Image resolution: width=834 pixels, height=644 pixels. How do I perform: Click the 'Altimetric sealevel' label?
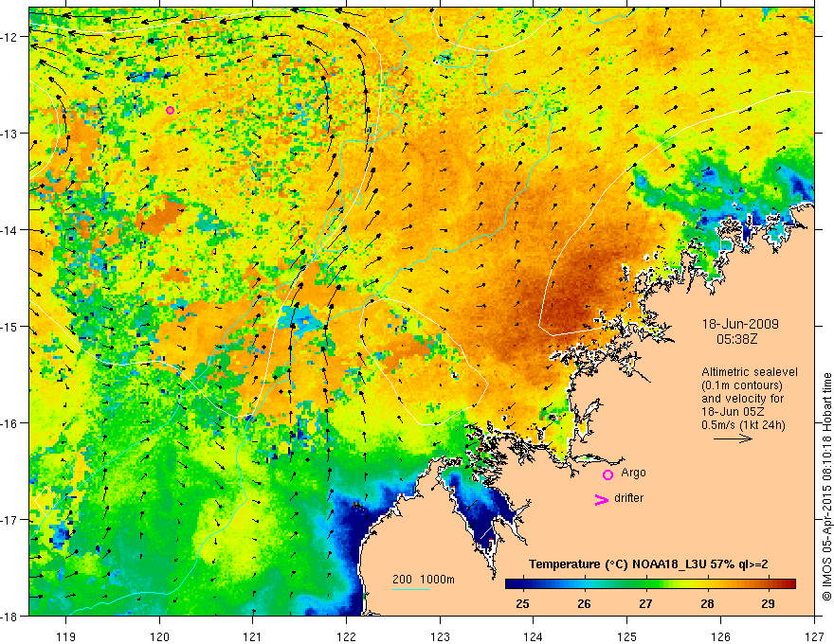point(750,372)
